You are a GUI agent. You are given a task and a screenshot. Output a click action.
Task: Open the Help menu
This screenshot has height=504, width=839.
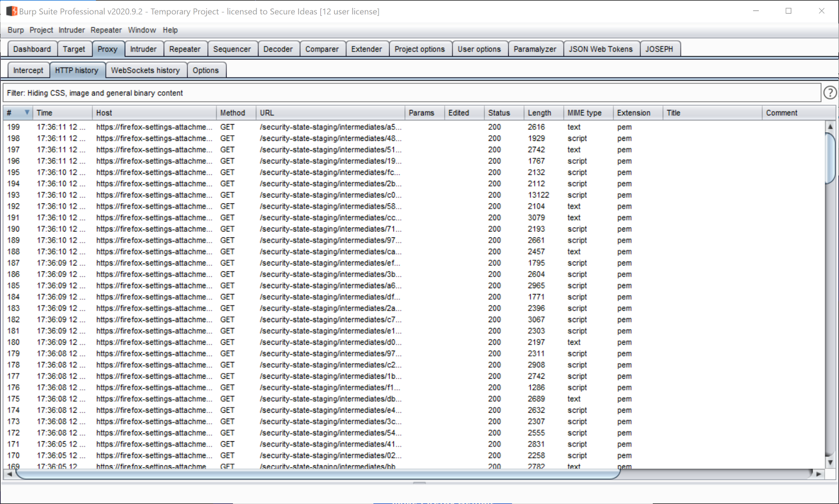click(170, 30)
